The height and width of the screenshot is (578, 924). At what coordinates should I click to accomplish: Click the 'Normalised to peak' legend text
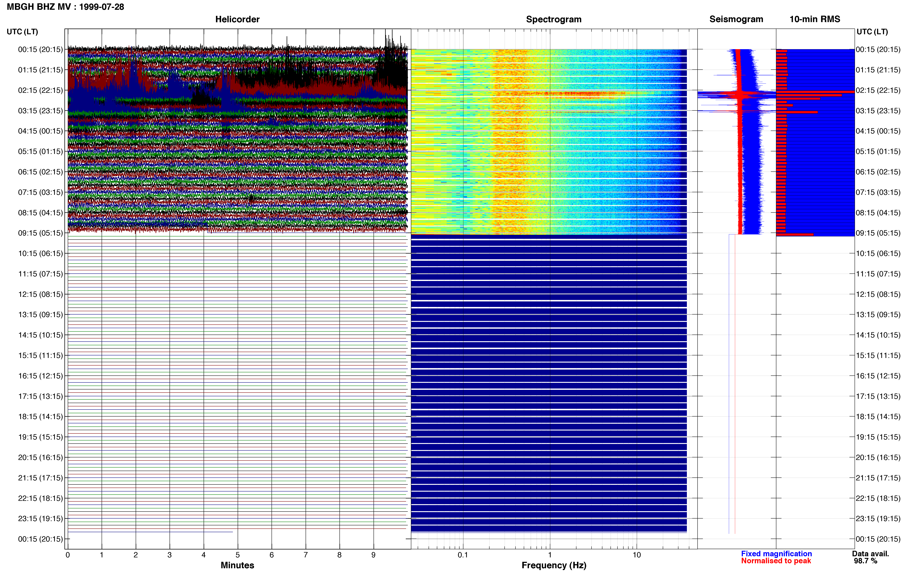[x=776, y=561]
